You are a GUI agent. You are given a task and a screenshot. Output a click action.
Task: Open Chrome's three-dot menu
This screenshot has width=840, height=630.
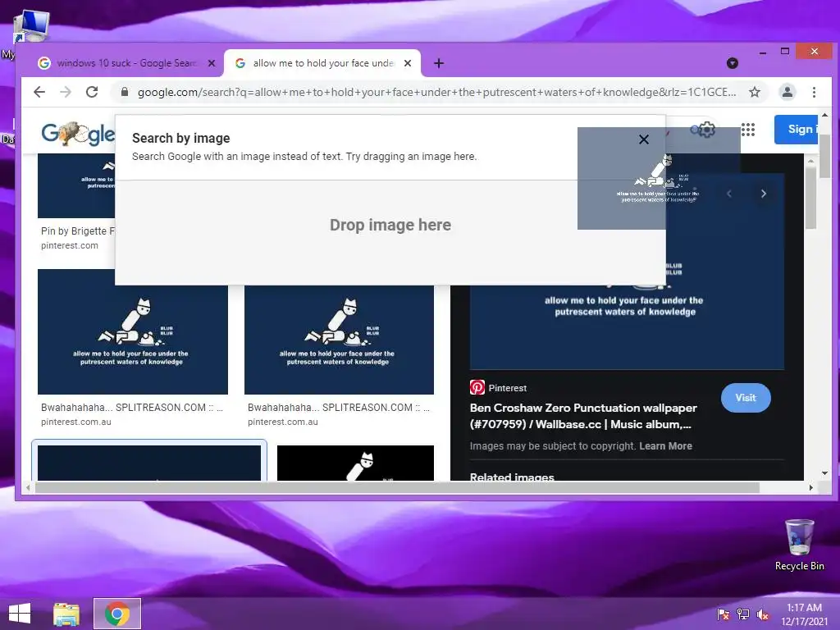click(814, 92)
